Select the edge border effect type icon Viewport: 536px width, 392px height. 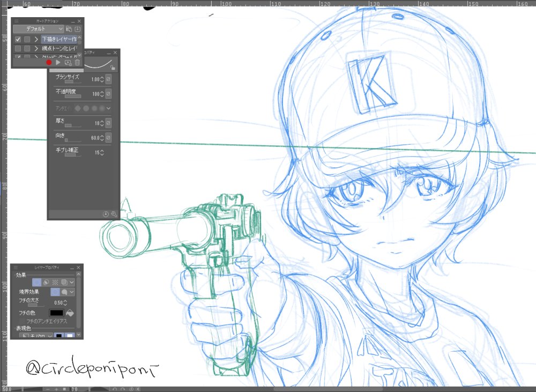click(x=55, y=292)
